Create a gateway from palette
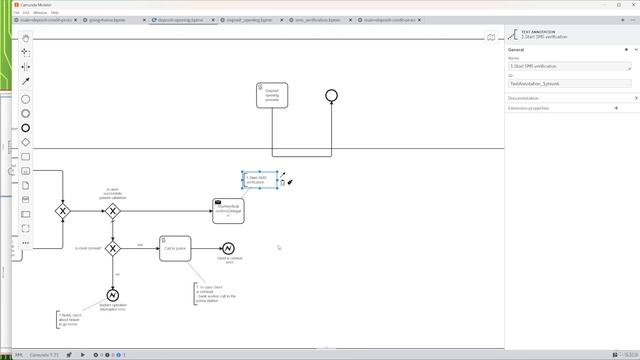Screen dimensions: 640x360 point(25,142)
